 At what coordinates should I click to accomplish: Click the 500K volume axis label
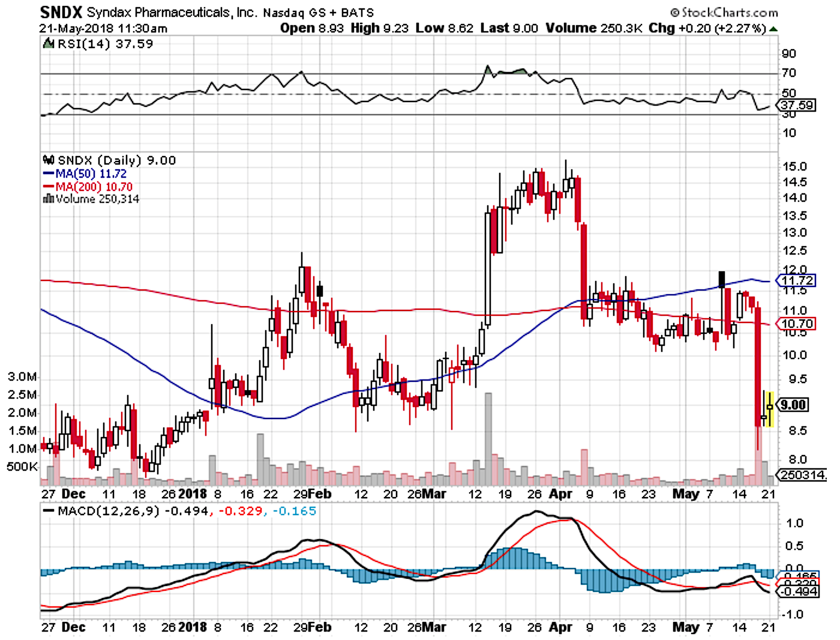(x=22, y=466)
